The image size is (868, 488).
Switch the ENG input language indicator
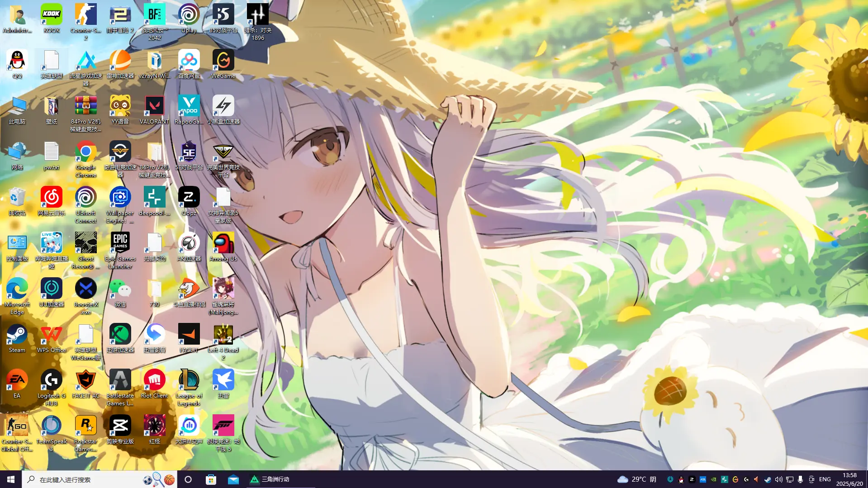tap(825, 479)
